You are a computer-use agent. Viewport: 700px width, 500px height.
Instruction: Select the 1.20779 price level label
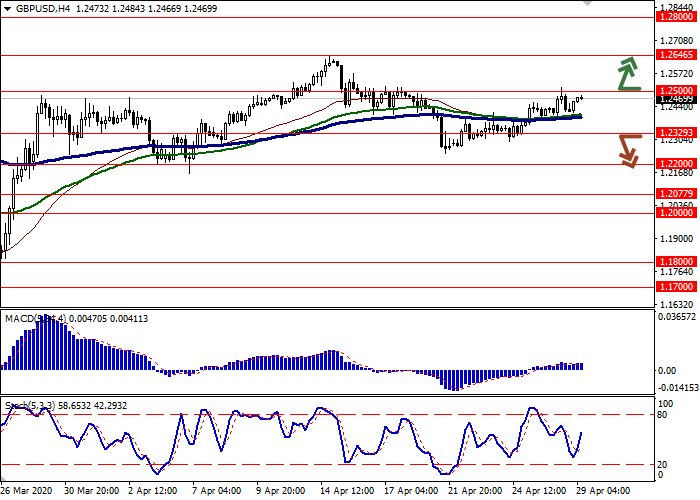click(x=677, y=195)
